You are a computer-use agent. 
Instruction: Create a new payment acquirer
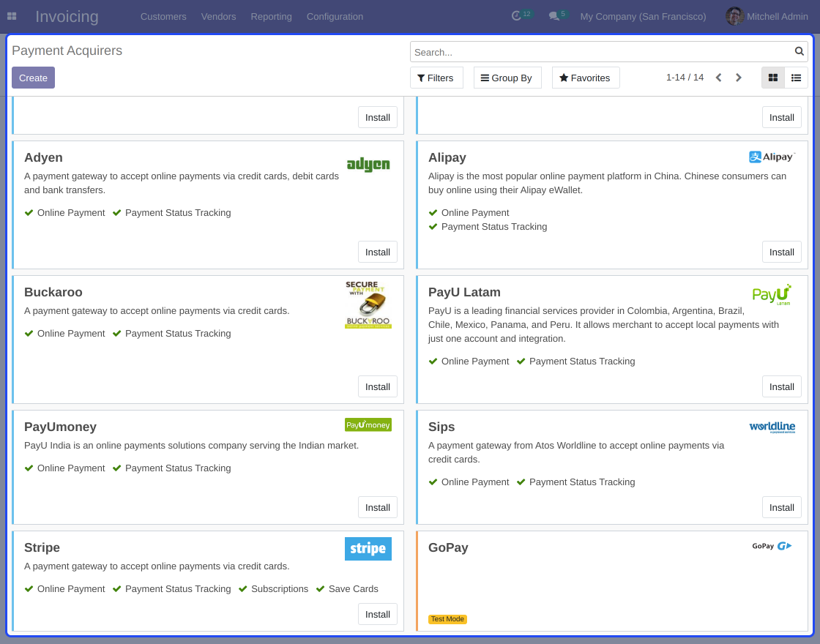[x=33, y=78]
